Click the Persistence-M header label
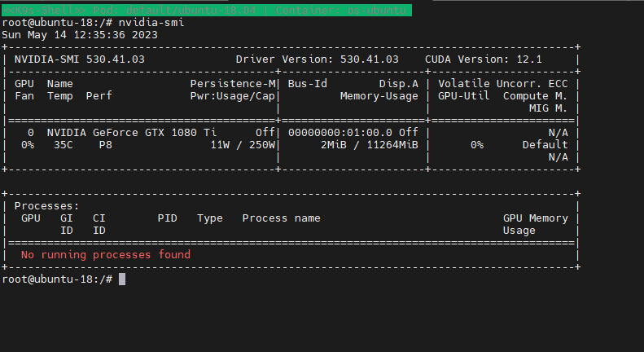Image resolution: width=644 pixels, height=352 pixels. point(234,84)
